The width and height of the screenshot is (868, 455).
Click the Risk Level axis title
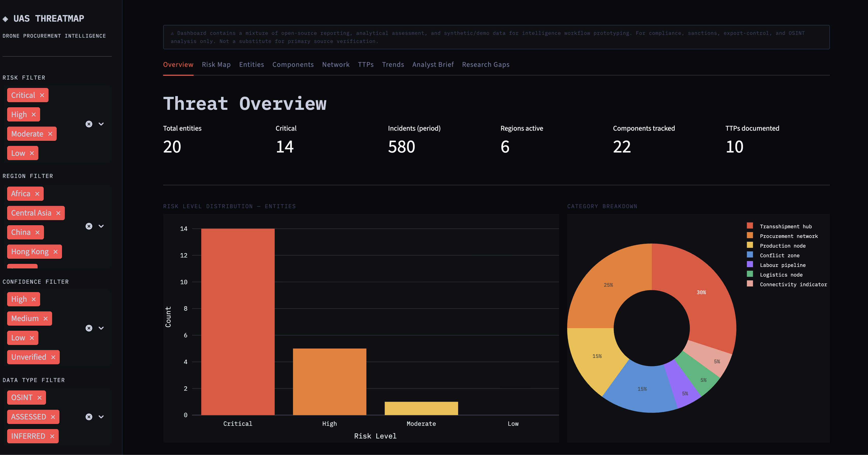point(375,436)
